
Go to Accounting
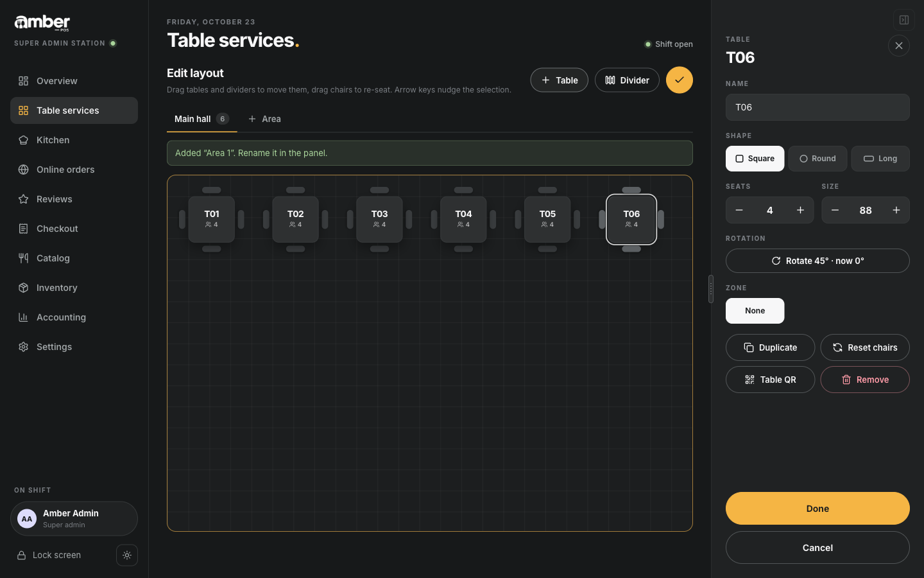point(74,317)
